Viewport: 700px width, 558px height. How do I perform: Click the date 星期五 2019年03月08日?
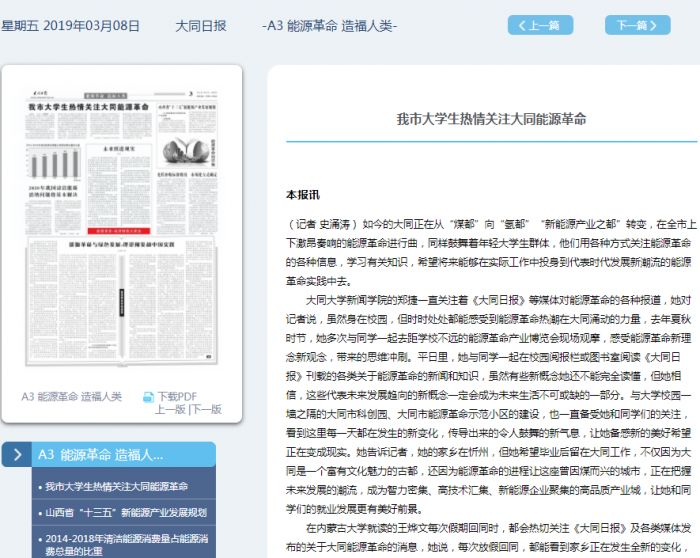point(70,25)
